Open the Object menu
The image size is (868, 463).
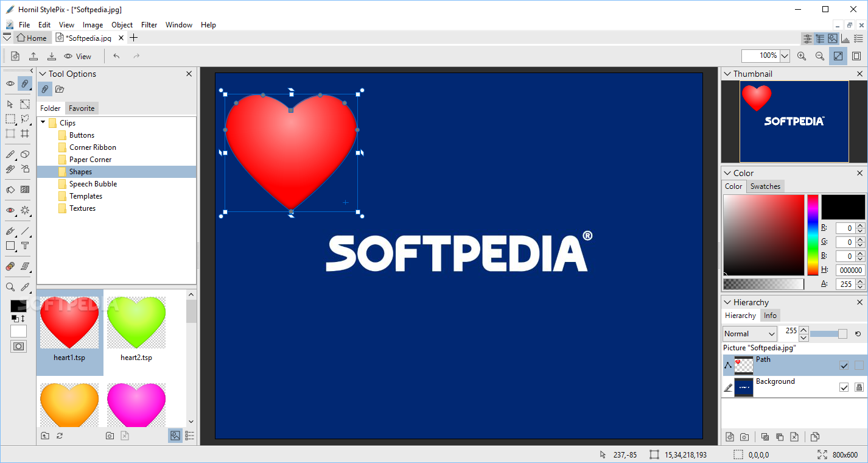coord(122,25)
